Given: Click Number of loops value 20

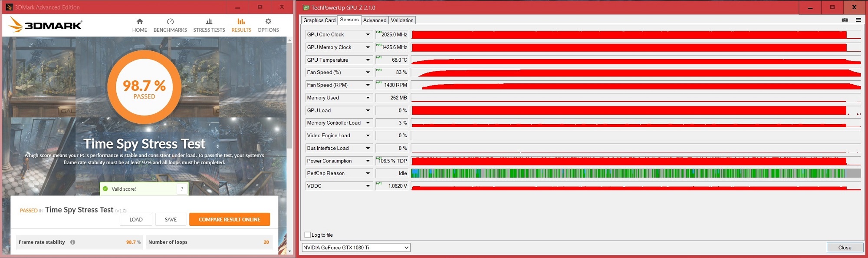Looking at the screenshot, I should click(x=266, y=242).
